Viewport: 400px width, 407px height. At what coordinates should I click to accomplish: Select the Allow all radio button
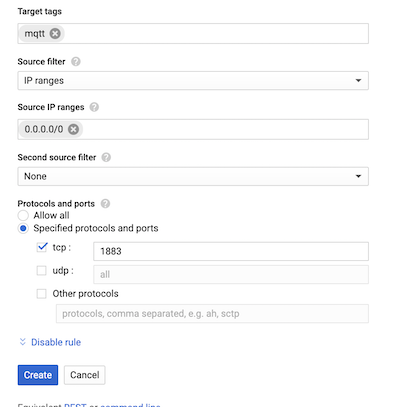point(23,215)
